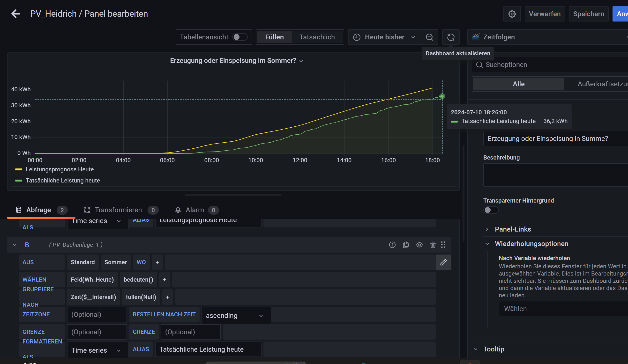Click the zoom out time range icon
Image resolution: width=628 pixels, height=364 pixels.
tap(429, 37)
